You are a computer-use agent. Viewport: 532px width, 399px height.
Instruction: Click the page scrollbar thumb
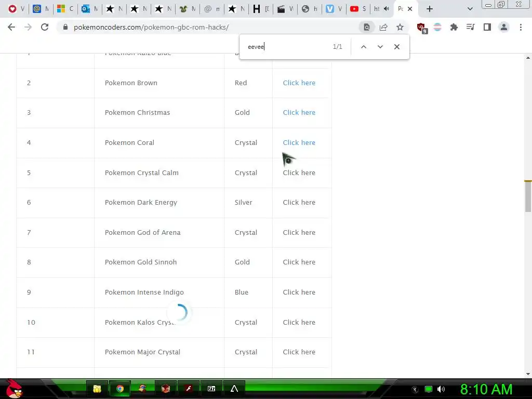pos(528,197)
